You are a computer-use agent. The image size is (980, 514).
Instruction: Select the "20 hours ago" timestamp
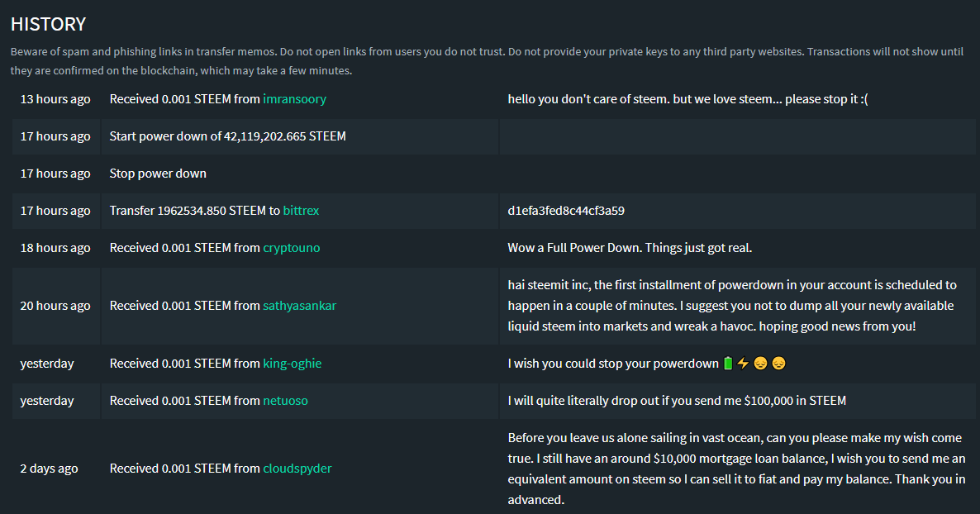tap(55, 306)
